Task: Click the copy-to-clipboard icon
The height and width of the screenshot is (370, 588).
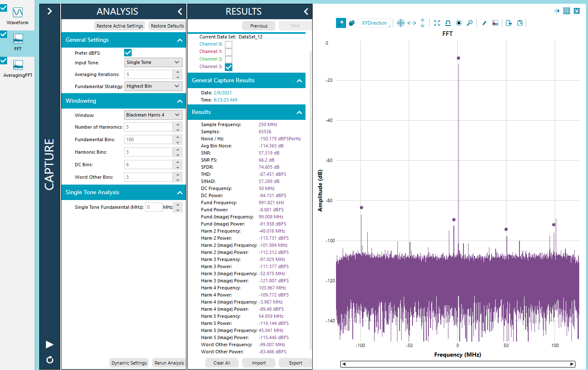Action: (520, 23)
